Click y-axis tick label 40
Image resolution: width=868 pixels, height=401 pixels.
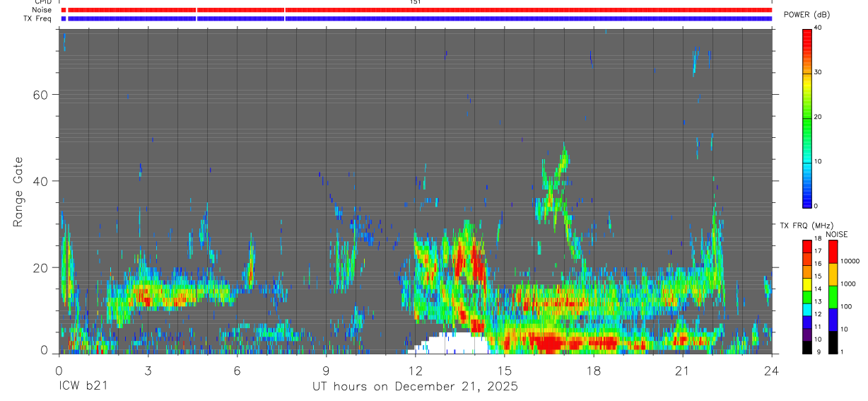[40, 181]
